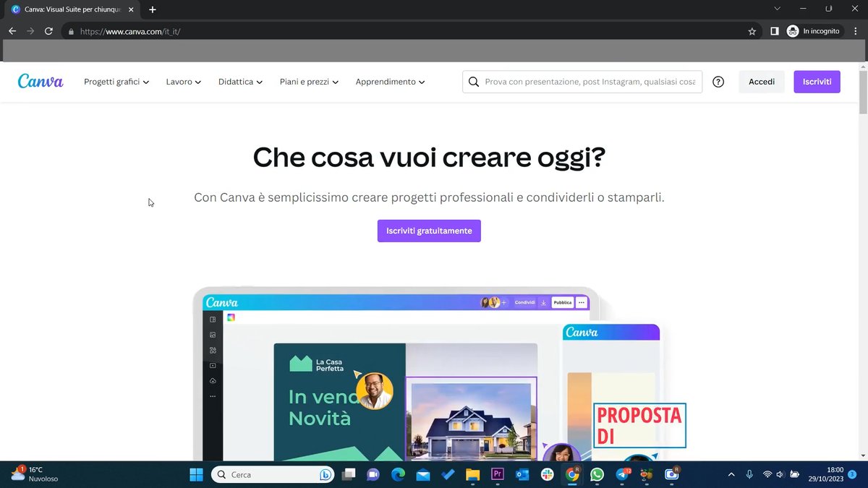This screenshot has width=868, height=488.
Task: Expand the Lavoro dropdown menu
Action: pyautogui.click(x=183, y=82)
